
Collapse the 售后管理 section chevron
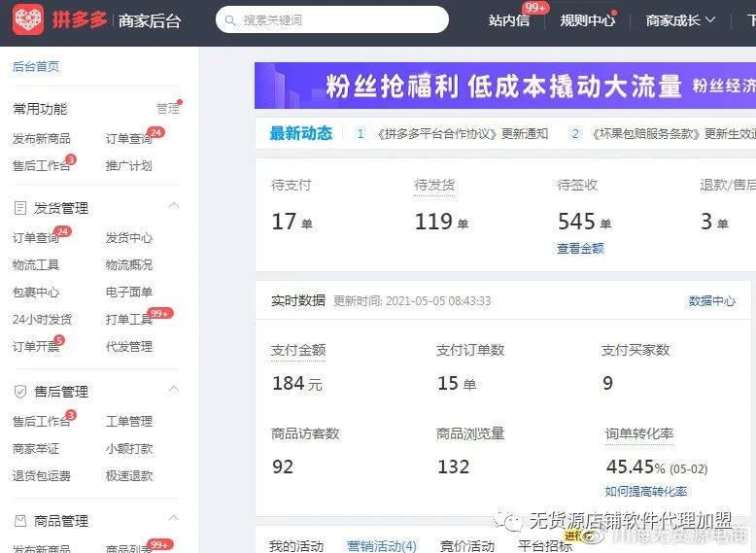174,389
